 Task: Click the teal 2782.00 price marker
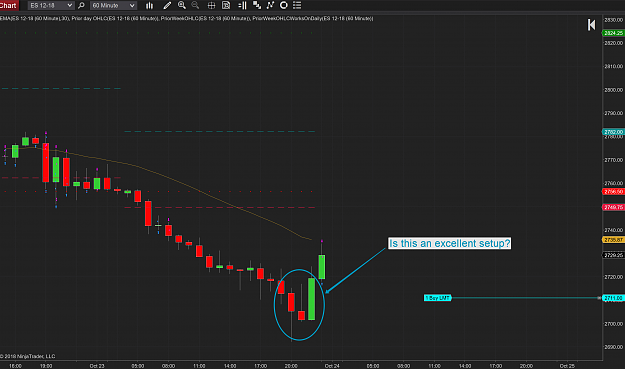(613, 132)
